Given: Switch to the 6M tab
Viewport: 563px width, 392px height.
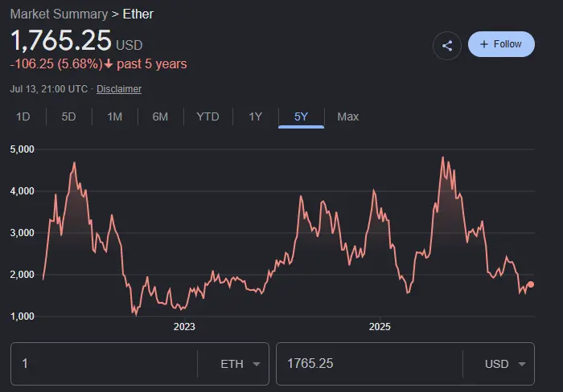Looking at the screenshot, I should [x=160, y=116].
